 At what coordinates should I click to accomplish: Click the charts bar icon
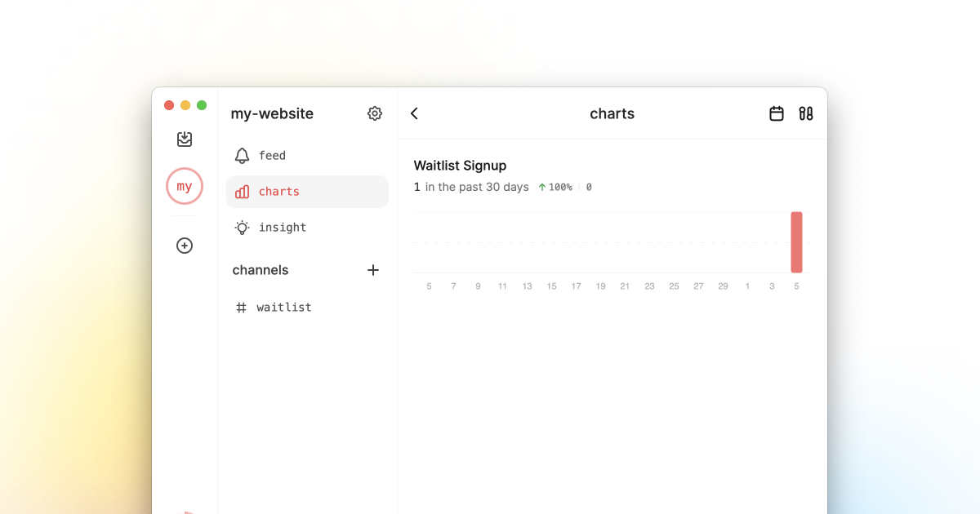(242, 192)
